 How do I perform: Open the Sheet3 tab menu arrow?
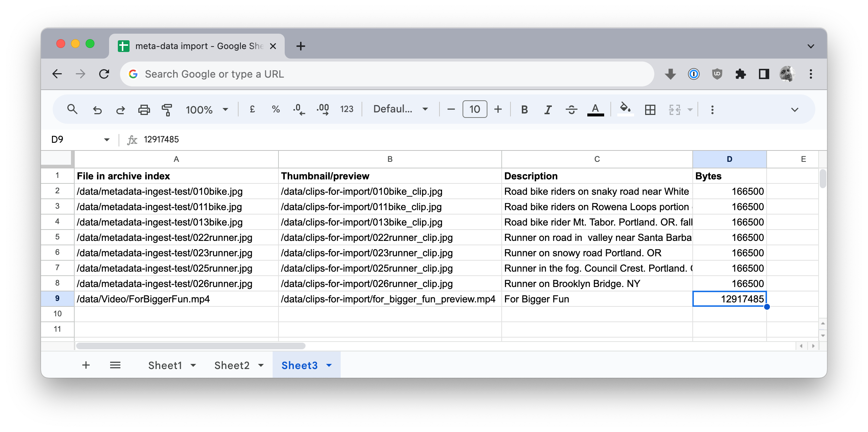tap(328, 365)
